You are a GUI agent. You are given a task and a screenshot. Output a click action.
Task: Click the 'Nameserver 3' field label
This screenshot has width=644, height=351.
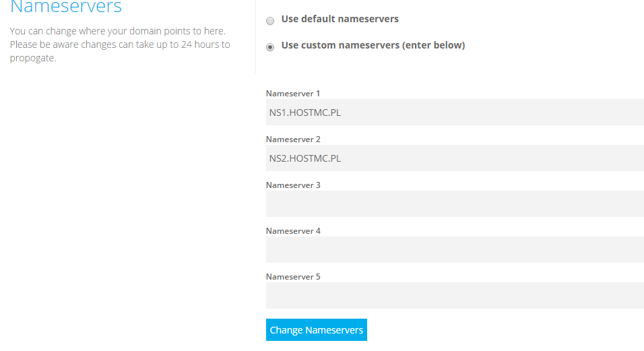point(293,185)
